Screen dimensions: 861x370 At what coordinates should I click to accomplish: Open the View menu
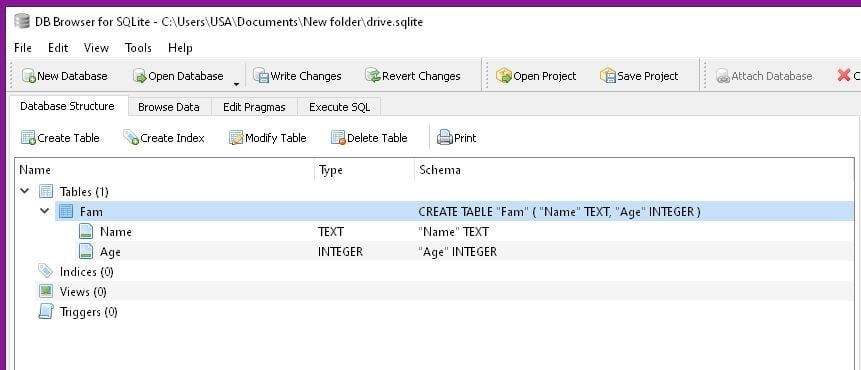[97, 48]
